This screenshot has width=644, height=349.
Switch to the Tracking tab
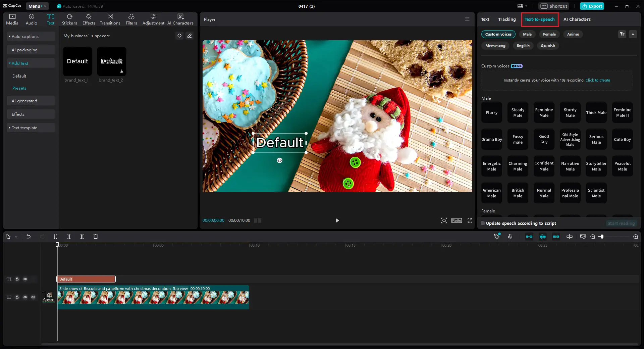coord(507,19)
